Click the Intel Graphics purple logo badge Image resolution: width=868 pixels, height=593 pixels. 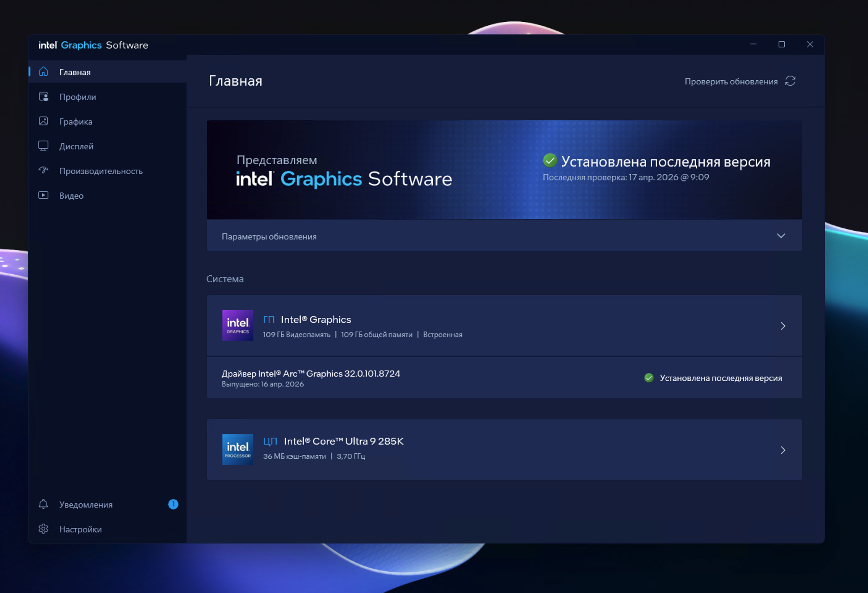coord(237,325)
